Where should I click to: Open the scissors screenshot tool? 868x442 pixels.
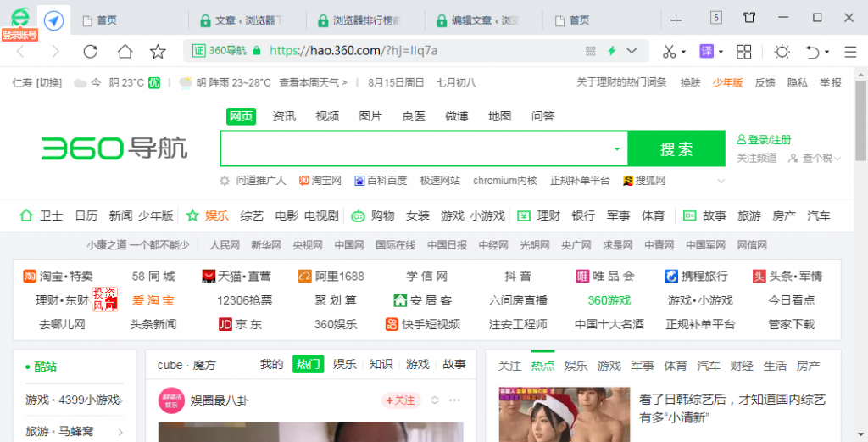[x=670, y=52]
